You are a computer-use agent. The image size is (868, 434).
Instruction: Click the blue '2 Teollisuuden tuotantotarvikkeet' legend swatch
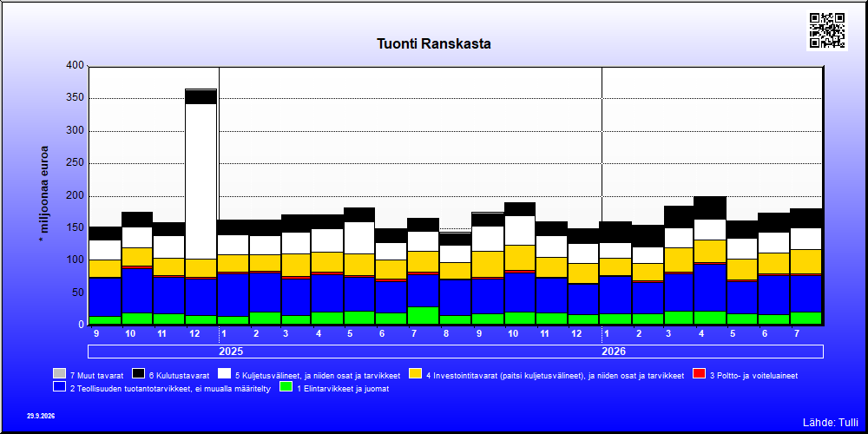coord(59,387)
